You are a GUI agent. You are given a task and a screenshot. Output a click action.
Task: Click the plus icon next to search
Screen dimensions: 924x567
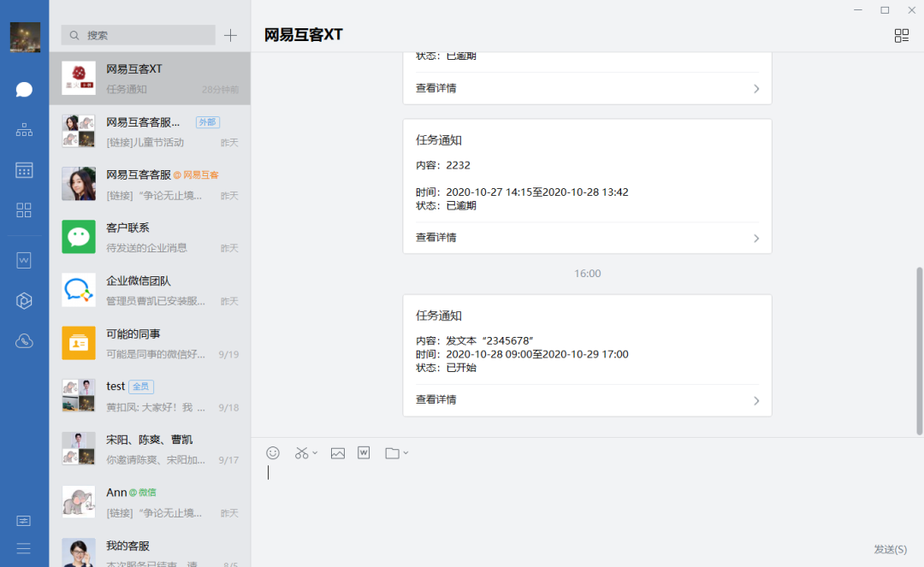click(230, 35)
